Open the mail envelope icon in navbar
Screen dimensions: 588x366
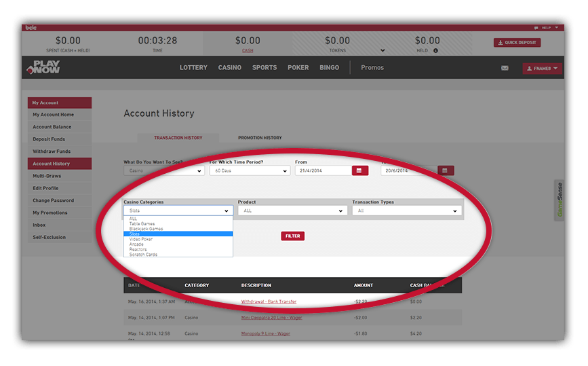click(x=505, y=68)
